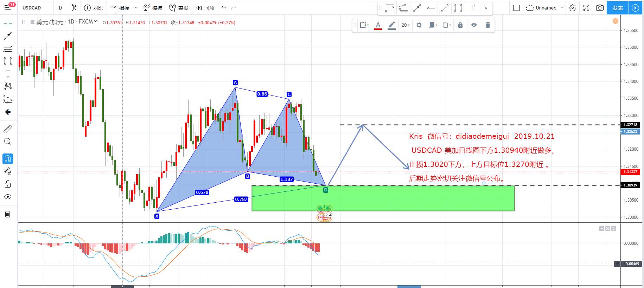Image resolution: width=644 pixels, height=288 pixels.
Task: Expand the chart legend plus box
Action: (x=25, y=22)
